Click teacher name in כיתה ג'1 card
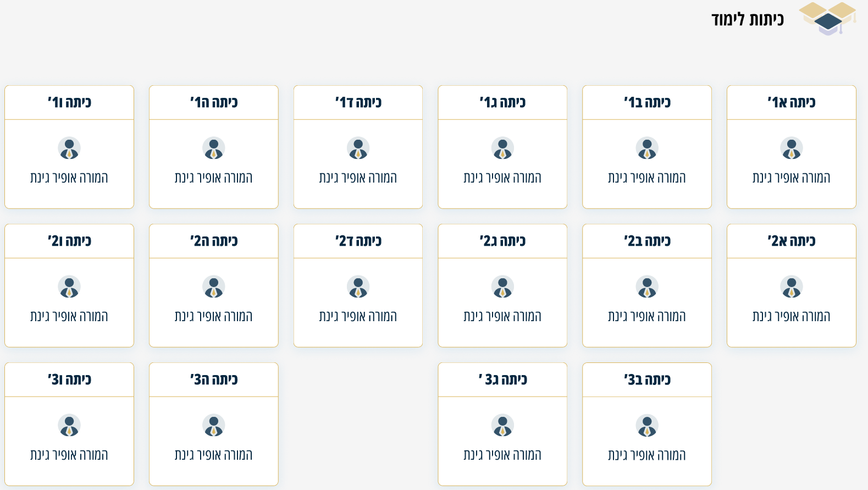Screen dimensions: 868x490 pos(502,178)
